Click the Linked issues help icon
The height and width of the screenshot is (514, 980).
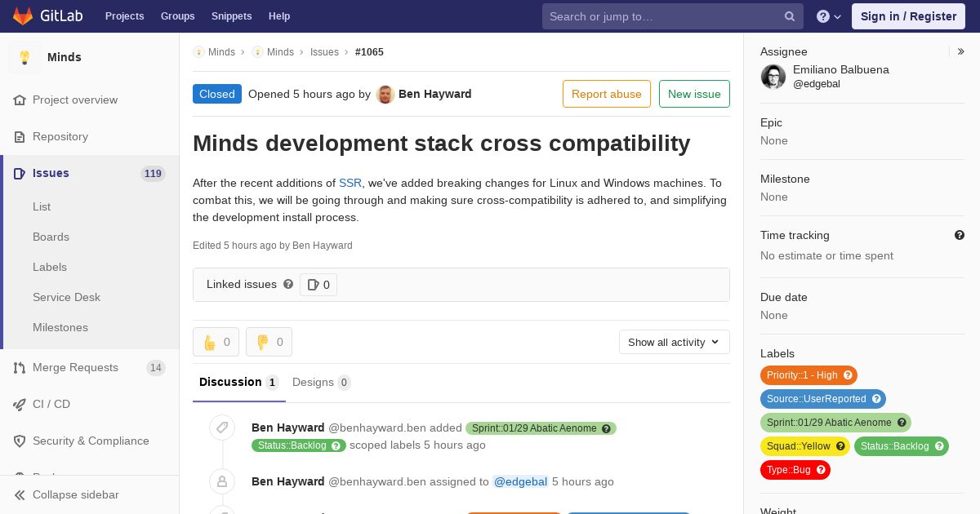coord(288,284)
